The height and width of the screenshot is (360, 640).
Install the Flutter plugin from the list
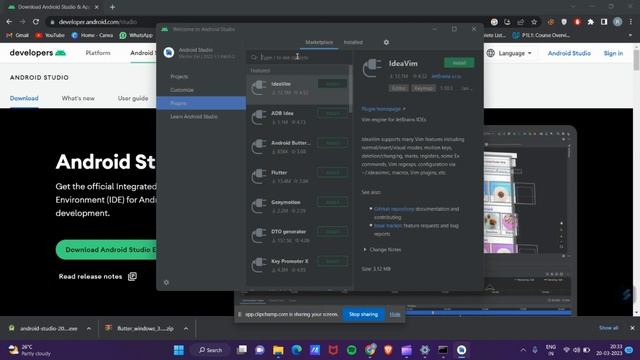click(x=333, y=172)
